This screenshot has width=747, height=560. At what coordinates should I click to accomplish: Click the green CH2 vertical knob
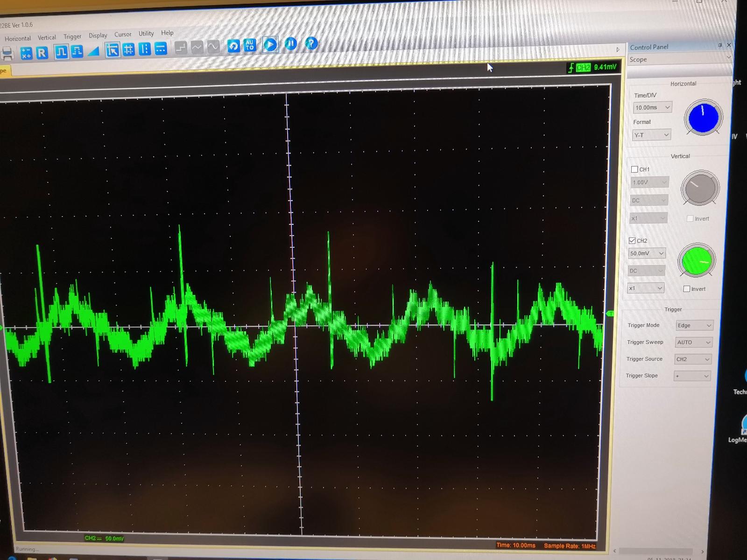(x=697, y=261)
